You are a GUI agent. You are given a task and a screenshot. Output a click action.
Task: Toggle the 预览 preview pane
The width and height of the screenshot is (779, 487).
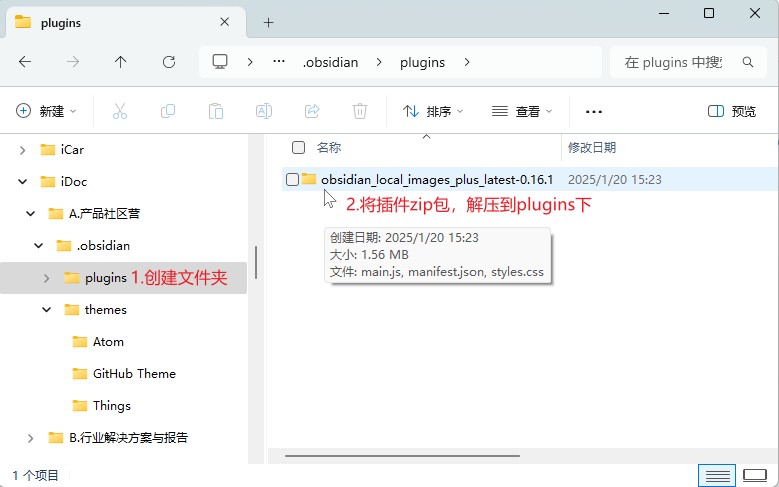click(x=732, y=111)
